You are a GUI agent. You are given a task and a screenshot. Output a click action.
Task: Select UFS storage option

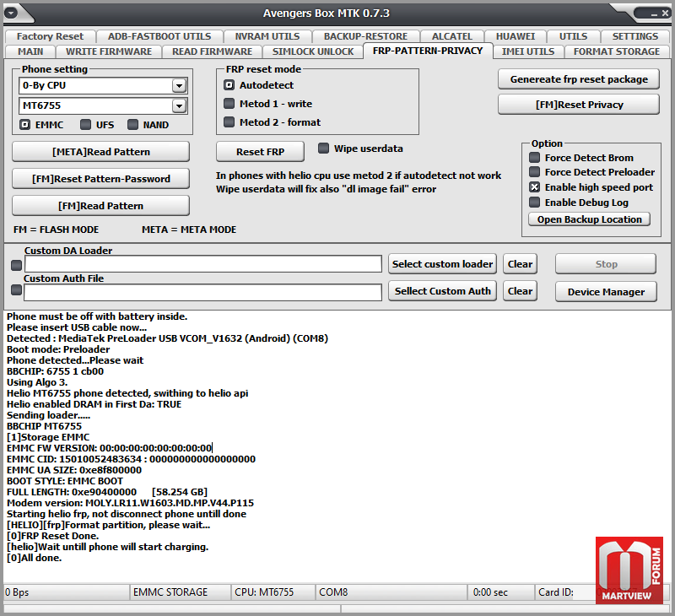(86, 125)
